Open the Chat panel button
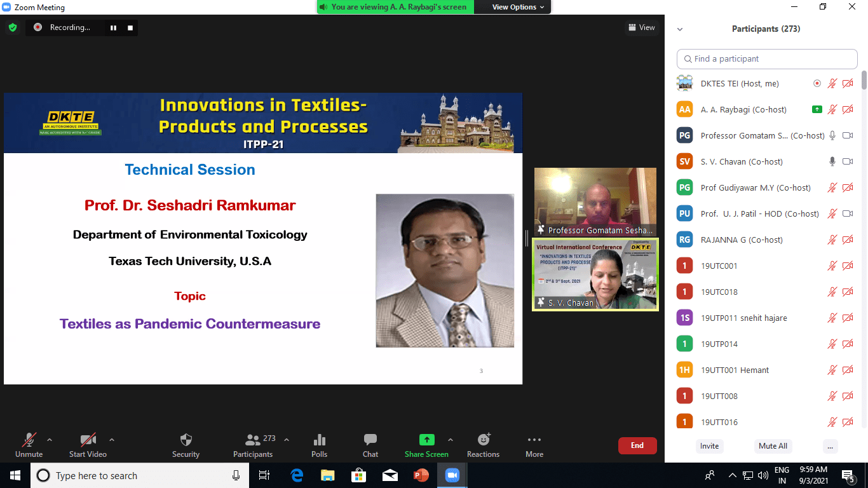The image size is (868, 488). tap(370, 445)
